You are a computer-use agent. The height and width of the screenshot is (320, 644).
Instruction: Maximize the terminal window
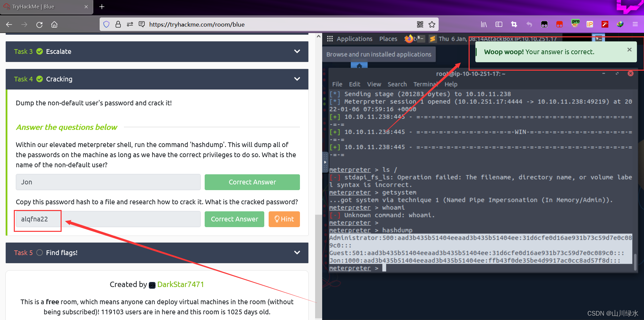617,73
